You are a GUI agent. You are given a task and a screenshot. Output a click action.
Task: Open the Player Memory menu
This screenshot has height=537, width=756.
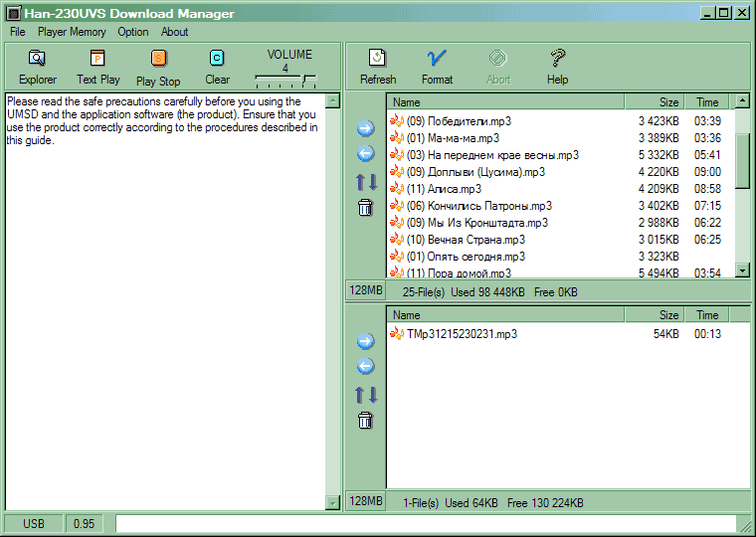pos(72,32)
